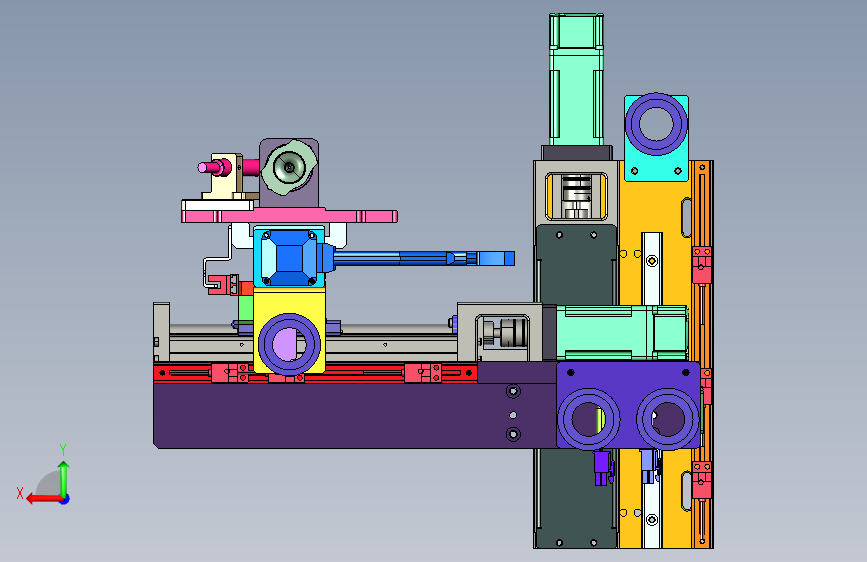Click the red X axis arrow of the triad

44,499
